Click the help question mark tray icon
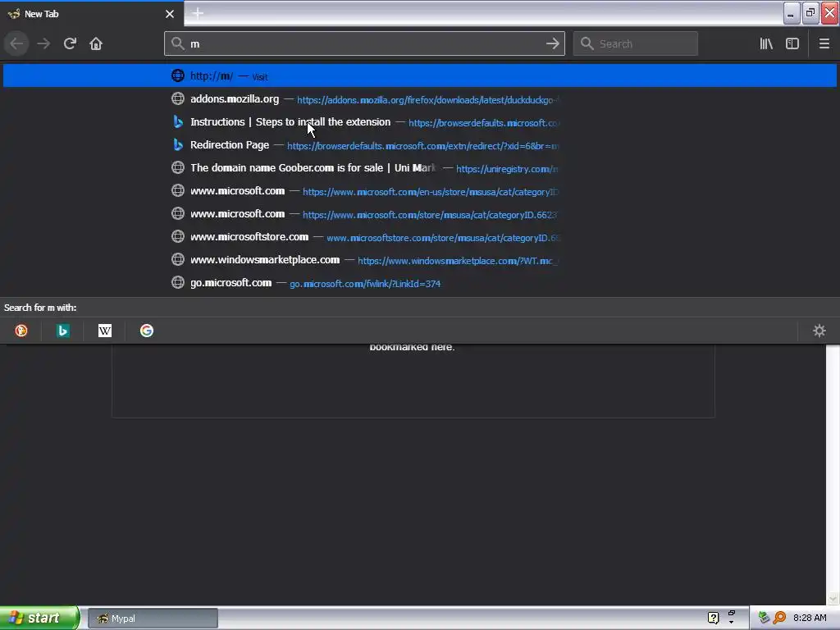Screen dimensions: 840x630 point(713,618)
